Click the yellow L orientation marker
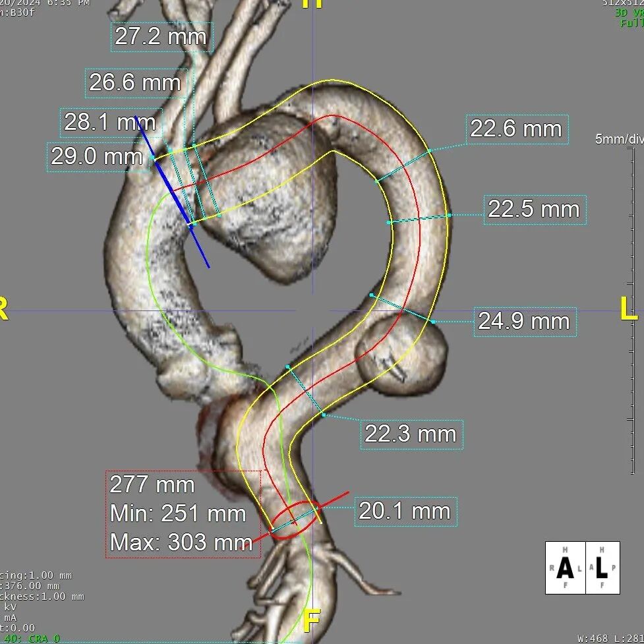This screenshot has width=644, height=644. pos(628,308)
